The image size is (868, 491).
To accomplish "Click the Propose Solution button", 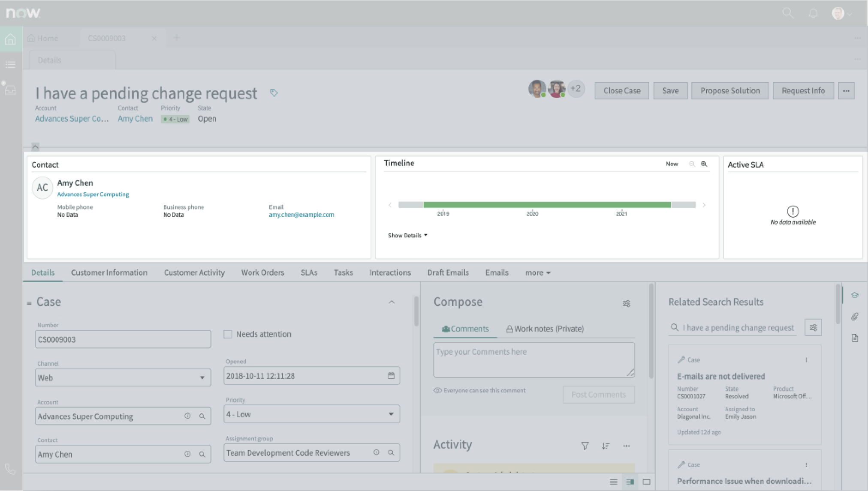I will point(729,90).
